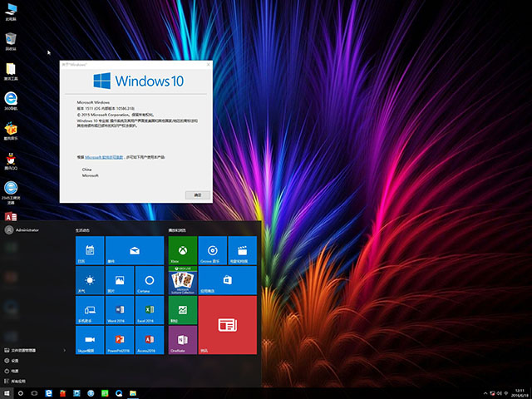Click Power option in Start menu
532x399 pixels.
(15, 371)
